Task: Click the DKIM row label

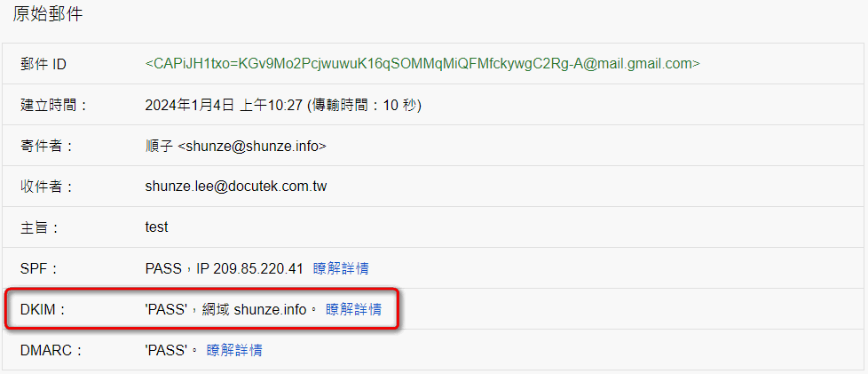Action: coord(43,310)
